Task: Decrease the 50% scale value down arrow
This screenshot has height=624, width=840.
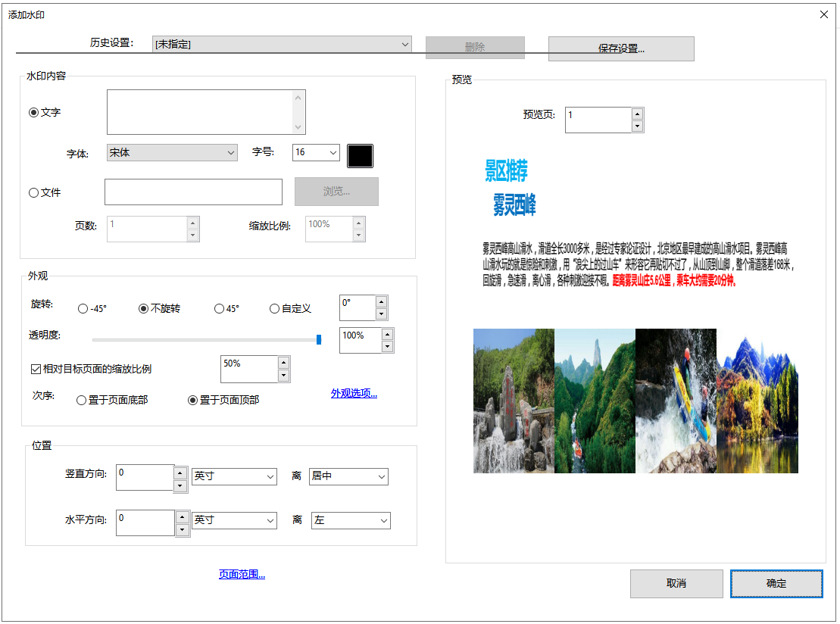Action: tap(283, 375)
